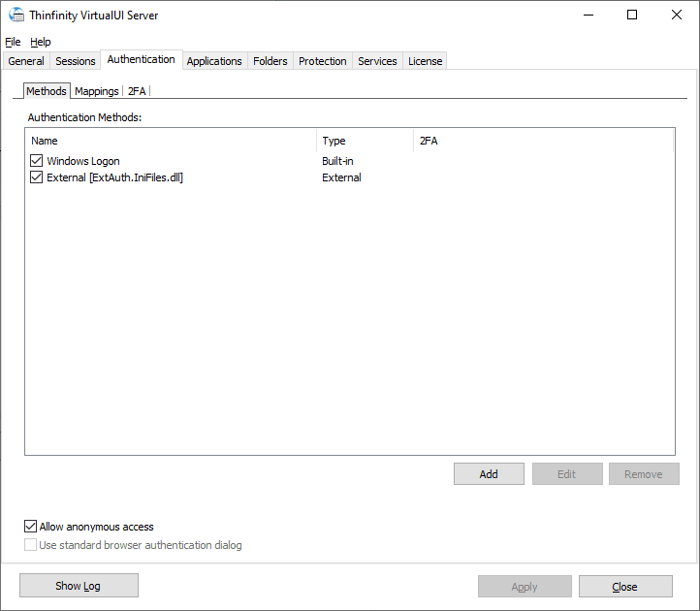Open the Folders tab
Viewport: 700px width, 611px height.
(x=270, y=61)
